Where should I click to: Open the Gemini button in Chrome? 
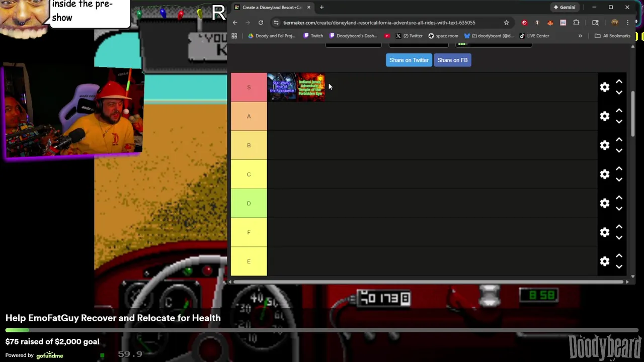(x=565, y=8)
